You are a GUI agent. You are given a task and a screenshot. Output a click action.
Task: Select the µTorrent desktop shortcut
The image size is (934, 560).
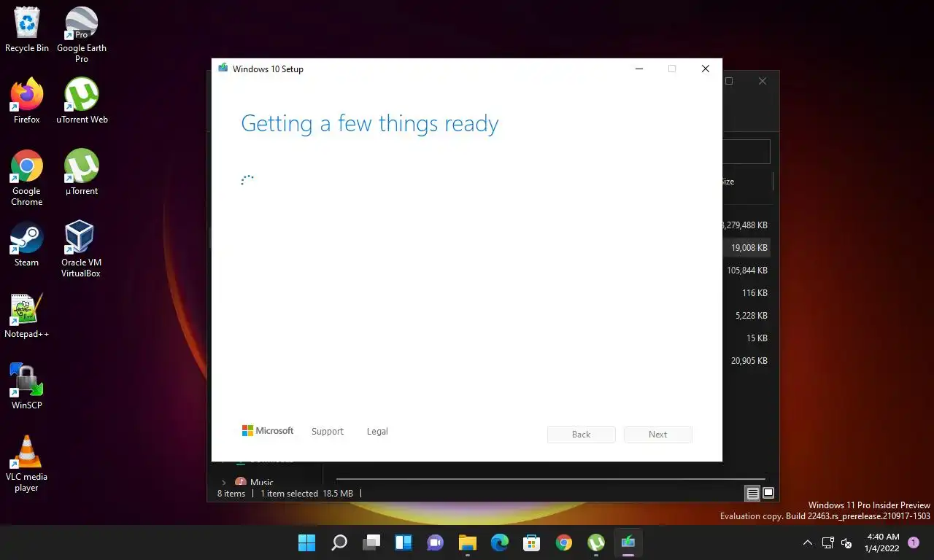coord(82,173)
